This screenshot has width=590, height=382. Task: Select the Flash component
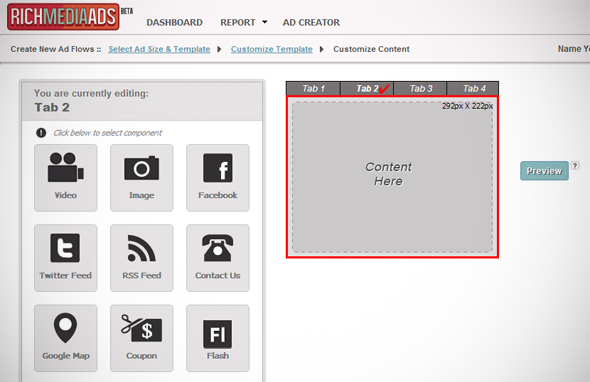[217, 338]
